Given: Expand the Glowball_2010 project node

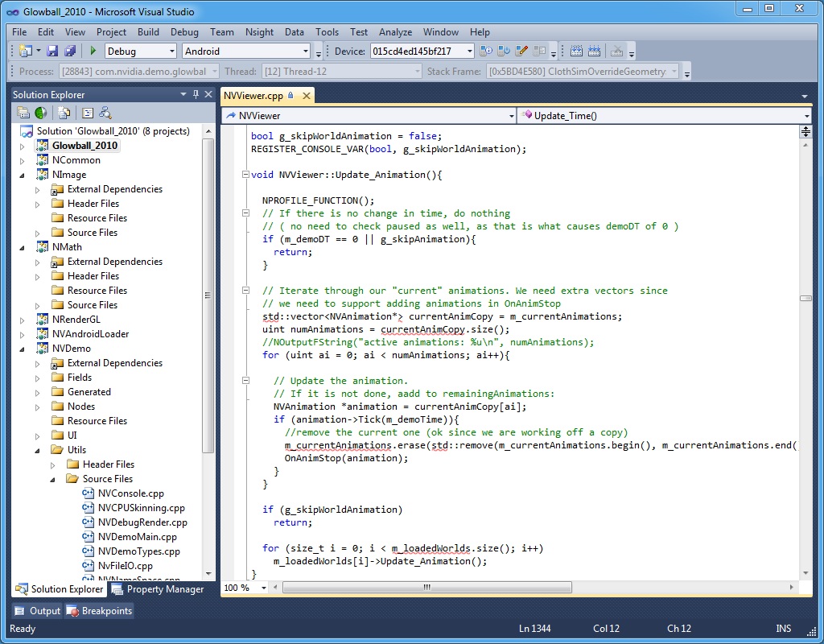Looking at the screenshot, I should 23,146.
